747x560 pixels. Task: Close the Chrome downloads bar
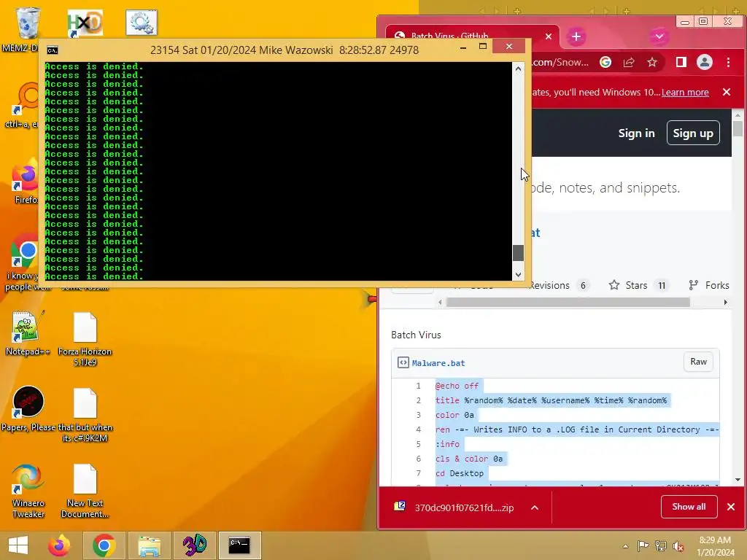(x=731, y=507)
